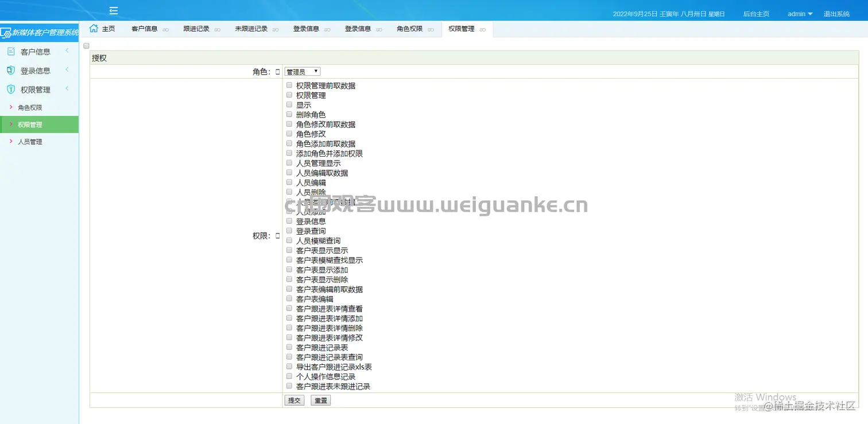Check the 人员编辑取数据 checkbox
Viewport: 868px width, 424px height.
(x=289, y=172)
